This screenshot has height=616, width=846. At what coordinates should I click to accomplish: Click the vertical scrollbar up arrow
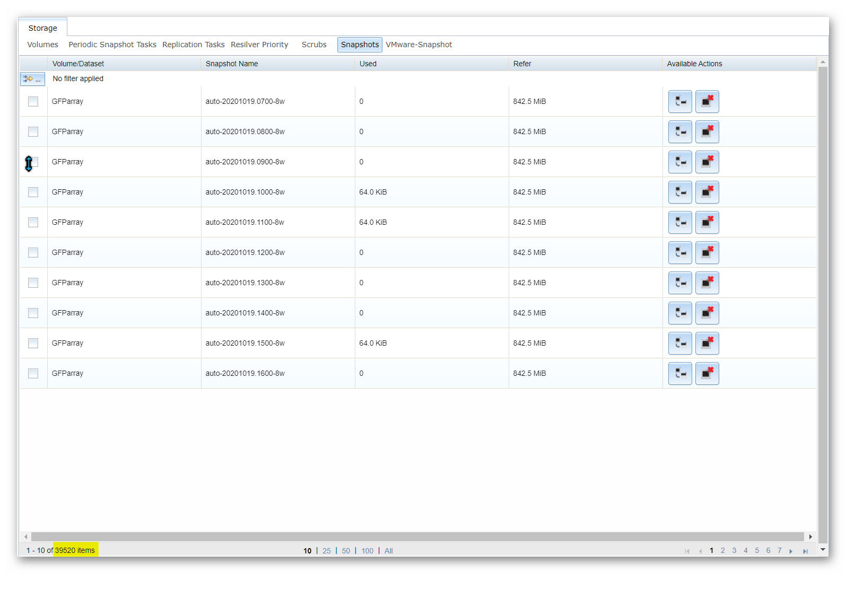(823, 62)
